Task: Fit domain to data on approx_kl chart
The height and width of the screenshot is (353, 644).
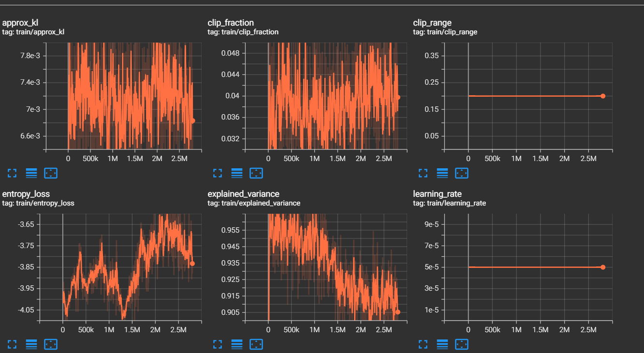Action: pos(51,173)
